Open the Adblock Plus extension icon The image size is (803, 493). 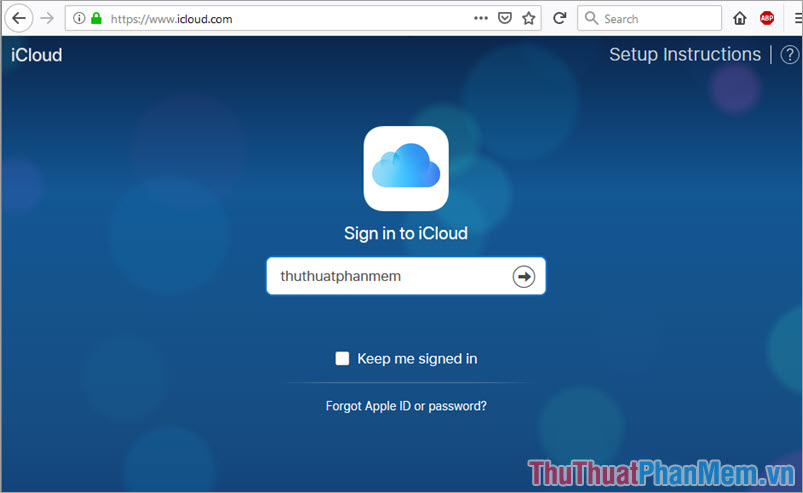[767, 18]
